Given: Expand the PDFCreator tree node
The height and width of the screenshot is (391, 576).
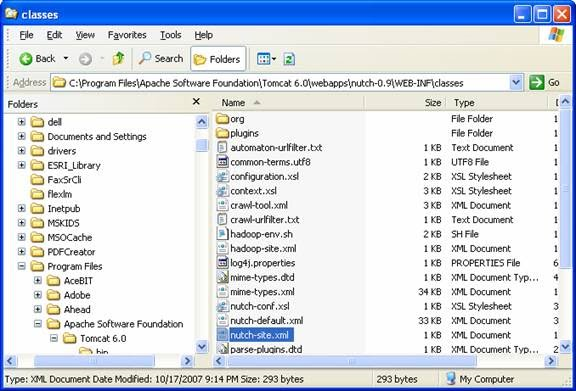Looking at the screenshot, I should point(22,252).
